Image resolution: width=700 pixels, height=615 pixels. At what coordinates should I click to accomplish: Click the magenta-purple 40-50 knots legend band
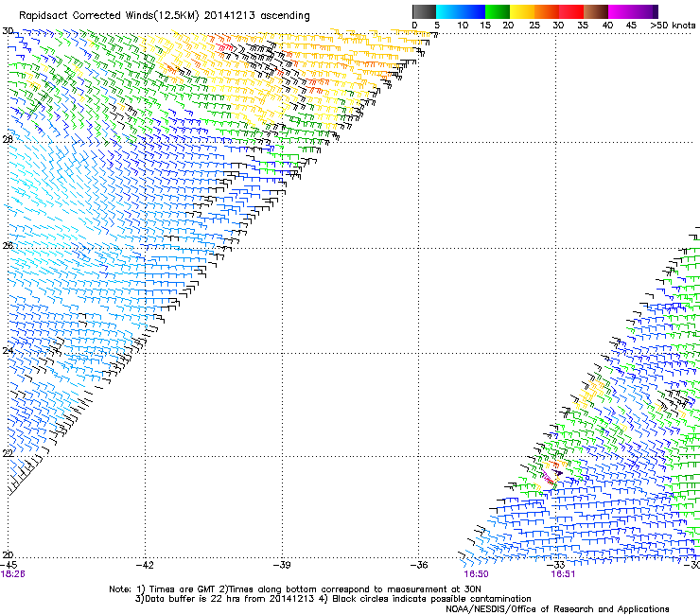633,11
